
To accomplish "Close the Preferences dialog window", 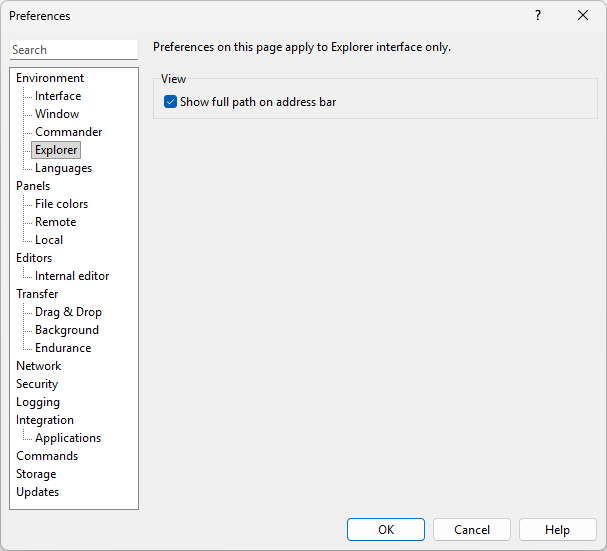I will [x=583, y=15].
